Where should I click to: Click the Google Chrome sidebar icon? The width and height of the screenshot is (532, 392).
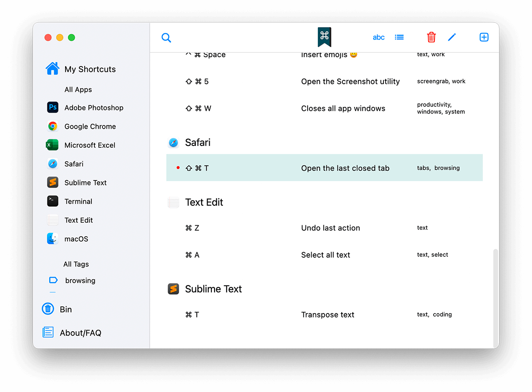pos(53,126)
